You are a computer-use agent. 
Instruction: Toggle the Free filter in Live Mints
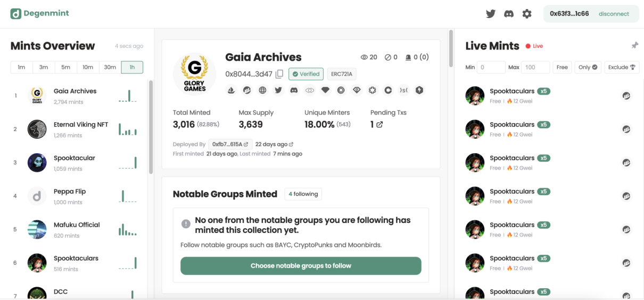click(562, 68)
